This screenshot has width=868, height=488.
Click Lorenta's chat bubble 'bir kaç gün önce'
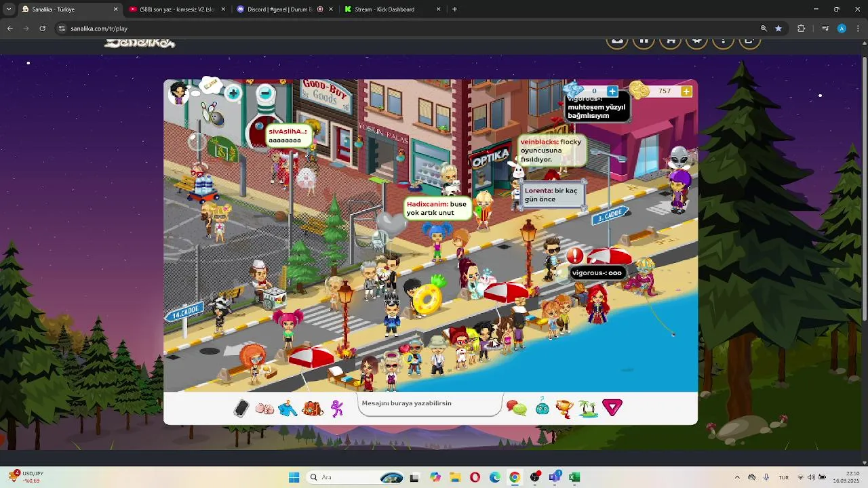pyautogui.click(x=553, y=195)
